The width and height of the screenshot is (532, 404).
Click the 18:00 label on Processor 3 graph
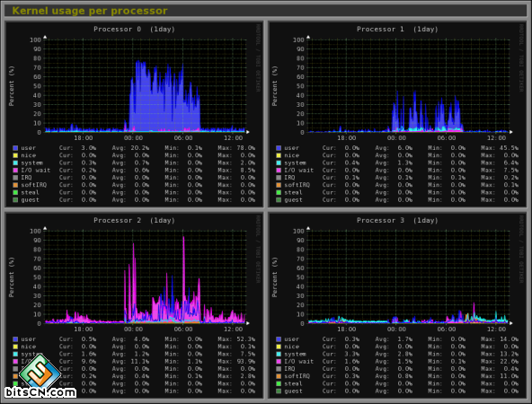pos(346,329)
